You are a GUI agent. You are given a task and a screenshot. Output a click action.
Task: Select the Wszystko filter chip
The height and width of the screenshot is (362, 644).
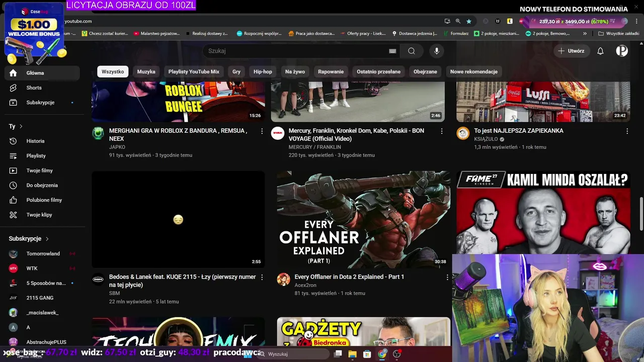tap(113, 71)
